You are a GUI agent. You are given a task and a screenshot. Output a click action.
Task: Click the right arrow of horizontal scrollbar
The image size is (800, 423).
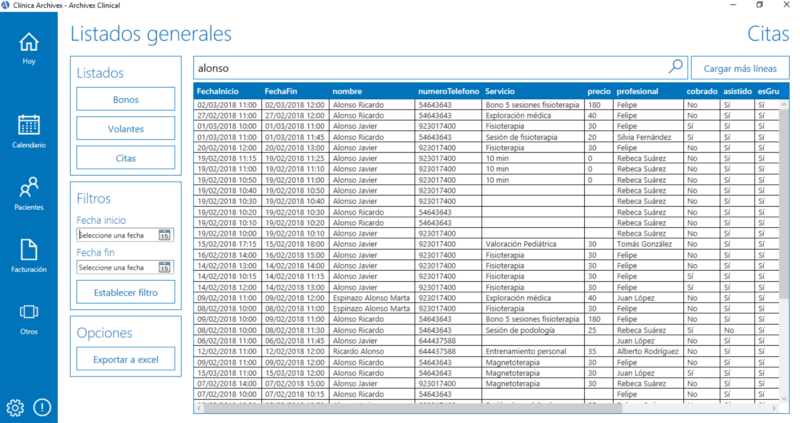coord(774,408)
